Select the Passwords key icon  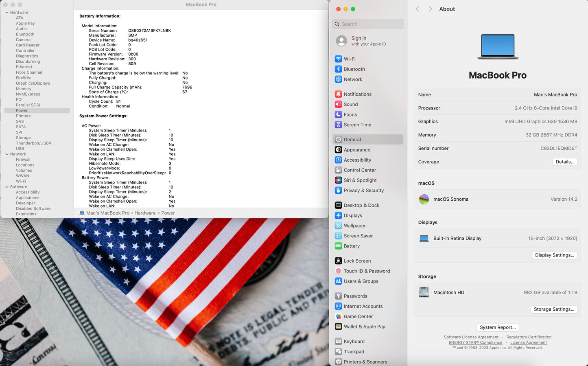[338, 296]
